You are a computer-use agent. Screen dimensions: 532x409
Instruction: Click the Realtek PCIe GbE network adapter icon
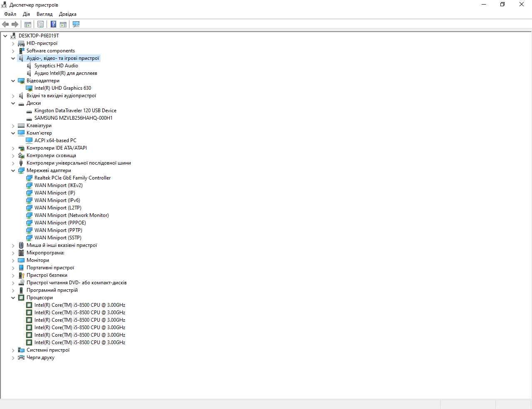click(x=29, y=178)
